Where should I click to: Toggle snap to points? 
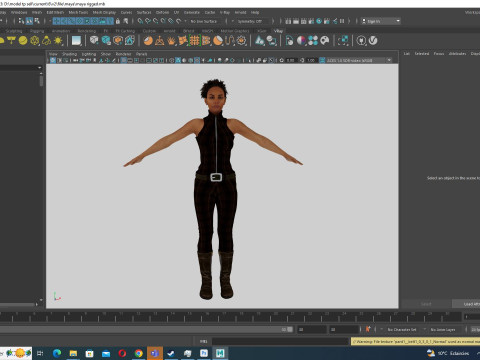coord(156,21)
